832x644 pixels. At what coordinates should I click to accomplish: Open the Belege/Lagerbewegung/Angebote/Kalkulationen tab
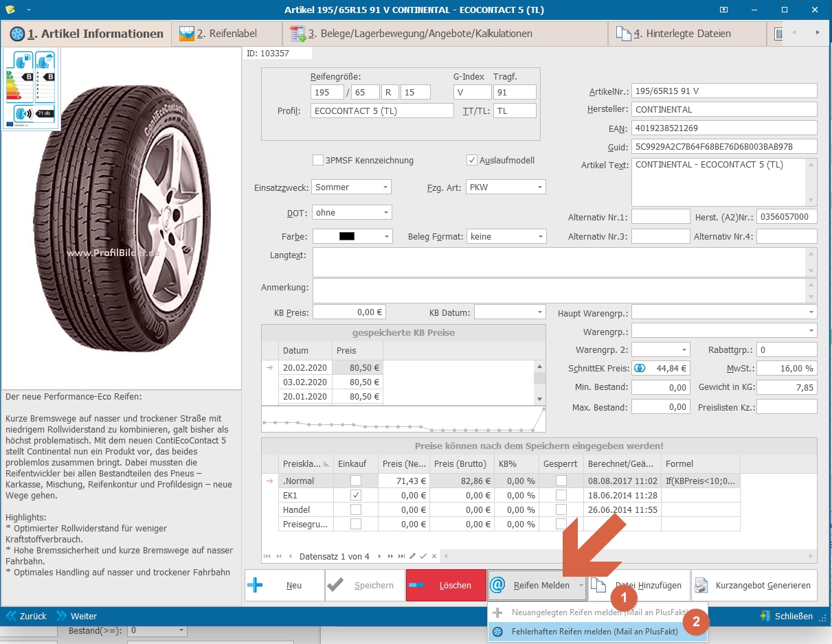click(445, 34)
